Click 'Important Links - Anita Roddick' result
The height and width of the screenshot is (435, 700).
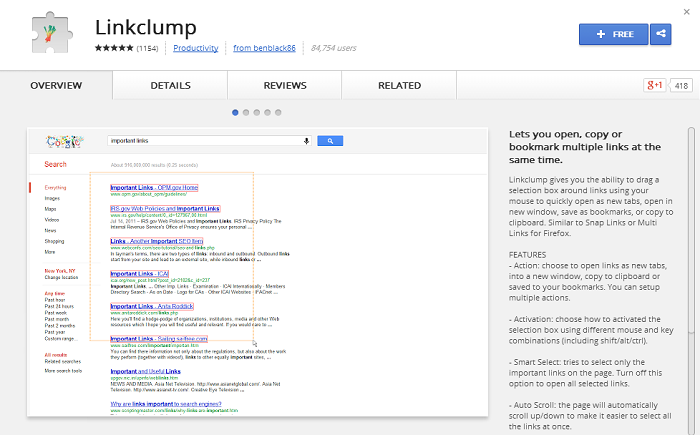point(152,306)
